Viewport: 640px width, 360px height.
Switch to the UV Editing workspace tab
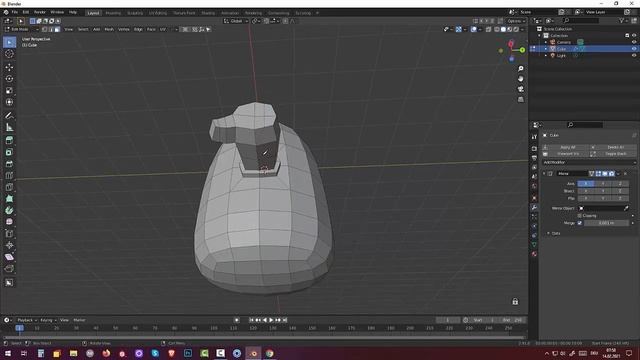[x=158, y=13]
